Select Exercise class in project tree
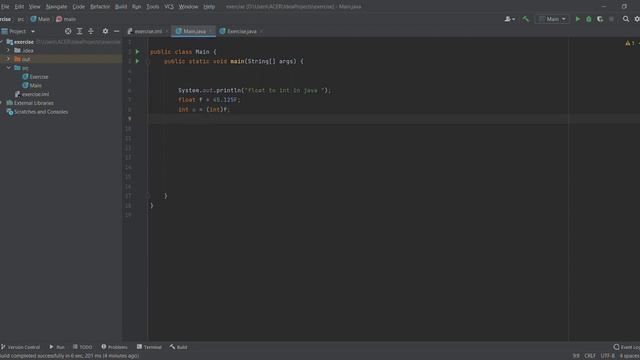This screenshot has height=360, width=640. coord(36,77)
